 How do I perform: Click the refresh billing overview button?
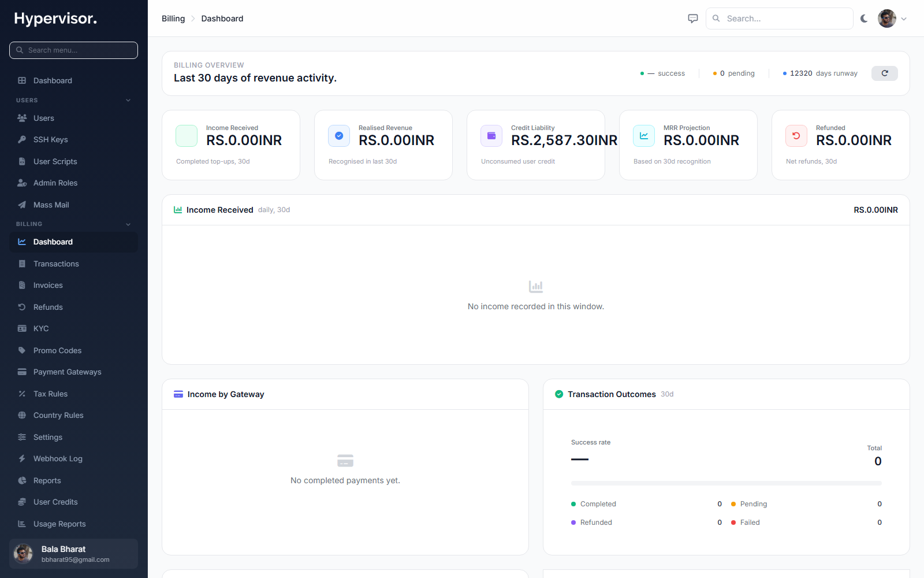[884, 73]
